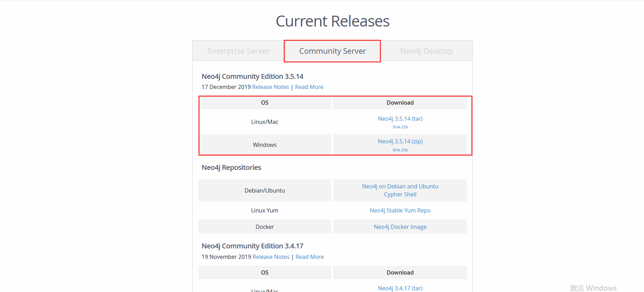Select the Debian/Ubuntu row label
The width and height of the screenshot is (644, 292).
pos(265,190)
